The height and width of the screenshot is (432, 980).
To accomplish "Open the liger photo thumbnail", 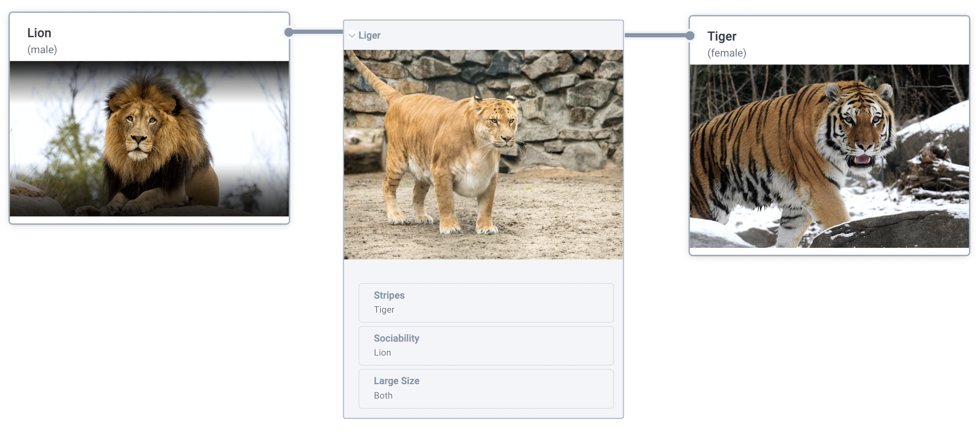I will (x=483, y=155).
